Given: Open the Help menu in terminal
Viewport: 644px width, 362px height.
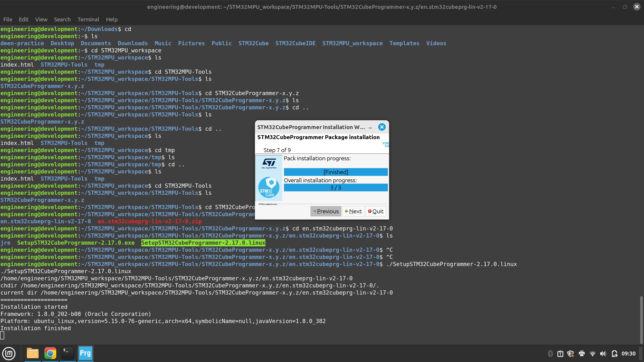Looking at the screenshot, I should point(112,19).
